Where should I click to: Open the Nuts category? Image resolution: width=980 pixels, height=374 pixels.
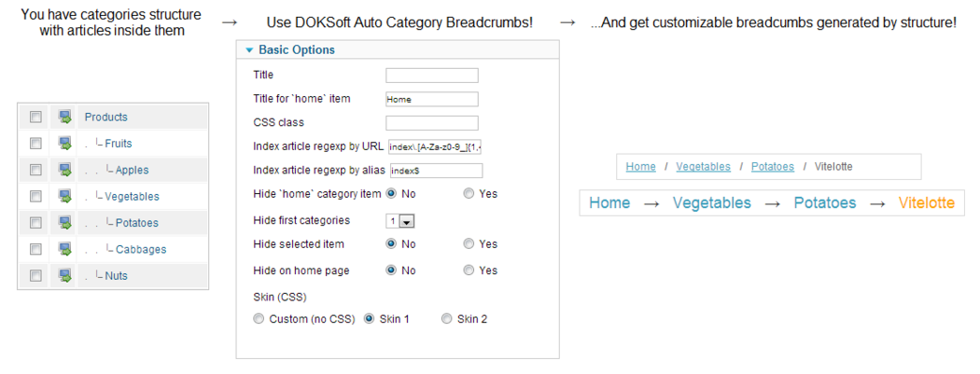117,275
